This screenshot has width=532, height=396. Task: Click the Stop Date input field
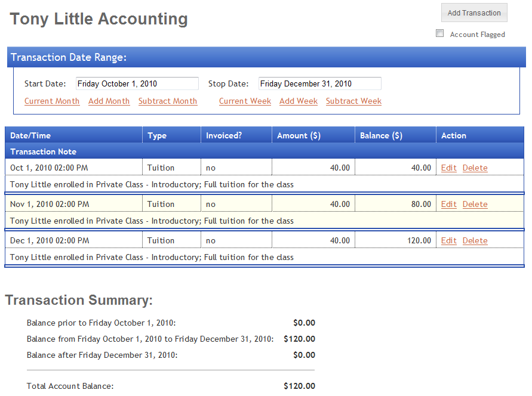319,84
